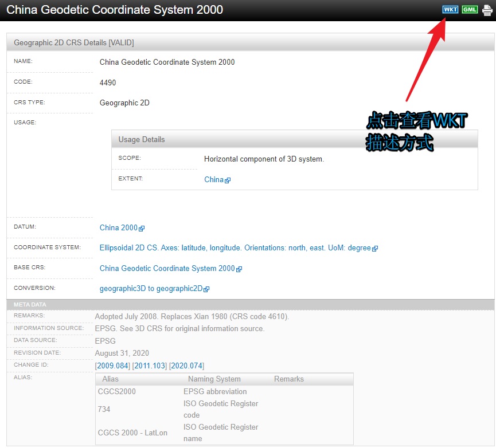
Task: Open the Ellipsoidal 2D CS coordinate system link
Action: [x=235, y=247]
